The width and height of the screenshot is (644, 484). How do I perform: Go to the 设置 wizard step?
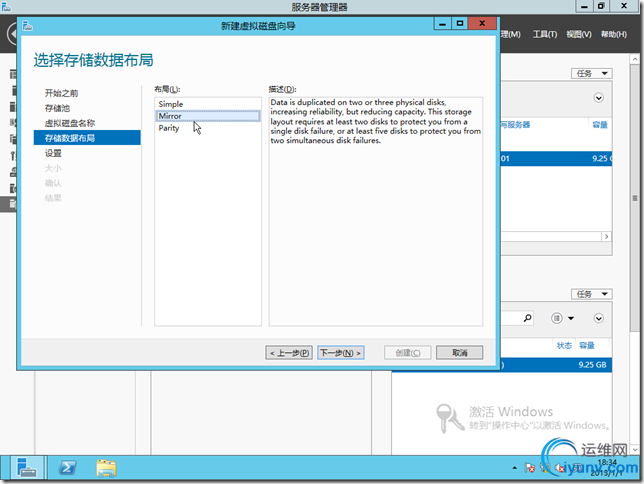click(x=53, y=153)
